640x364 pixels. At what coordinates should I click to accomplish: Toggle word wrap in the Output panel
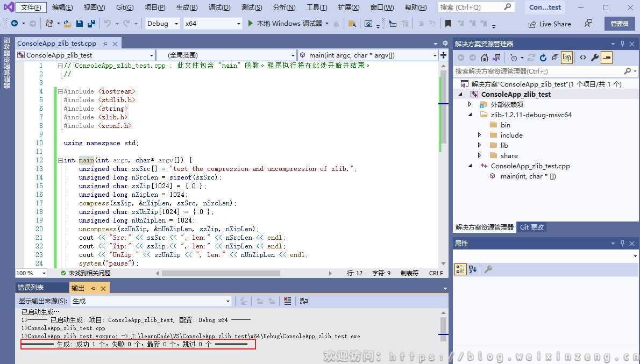(x=304, y=301)
